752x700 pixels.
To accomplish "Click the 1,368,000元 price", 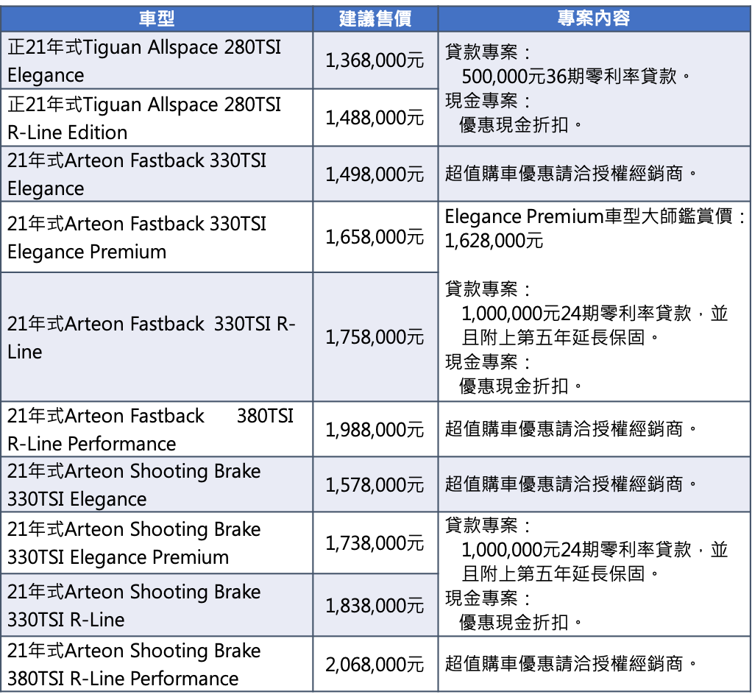I will pyautogui.click(x=375, y=60).
